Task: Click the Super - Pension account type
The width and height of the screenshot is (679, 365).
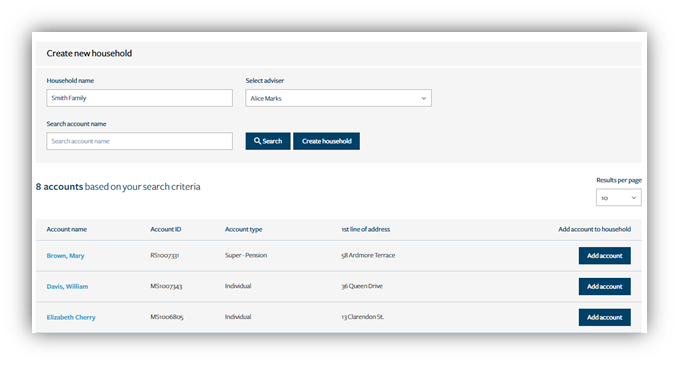Action: pyautogui.click(x=246, y=255)
